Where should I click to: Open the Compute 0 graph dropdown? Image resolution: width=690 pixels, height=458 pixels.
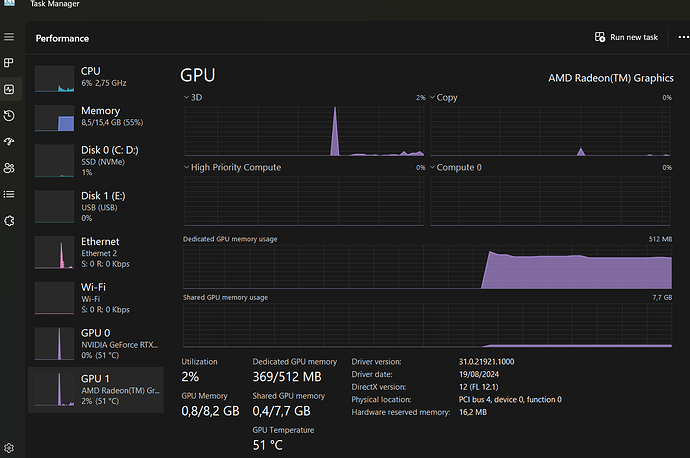point(433,168)
